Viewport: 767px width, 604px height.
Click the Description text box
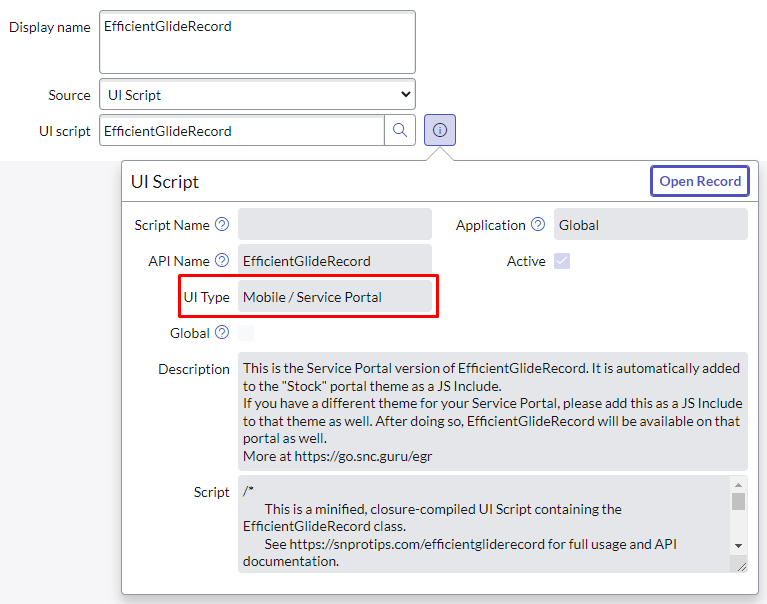[x=492, y=411]
